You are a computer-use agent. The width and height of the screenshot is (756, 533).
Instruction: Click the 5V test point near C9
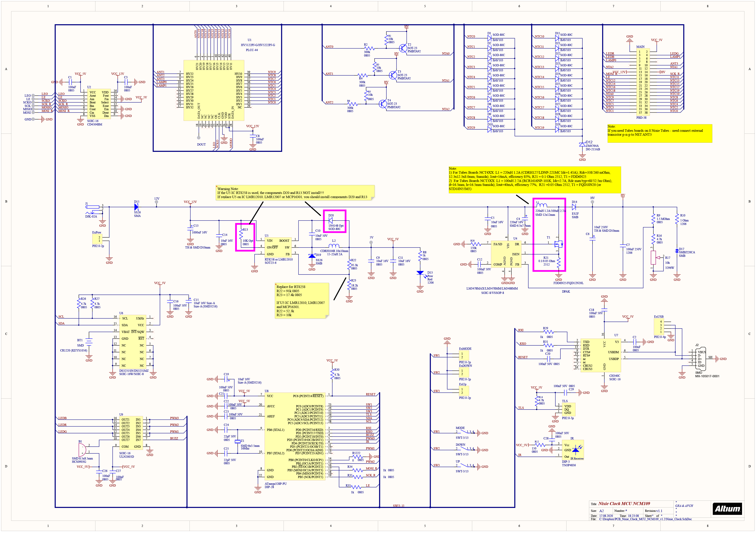click(371, 242)
